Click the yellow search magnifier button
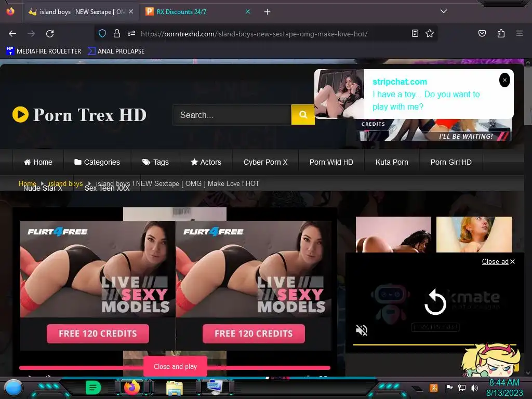 [303, 115]
